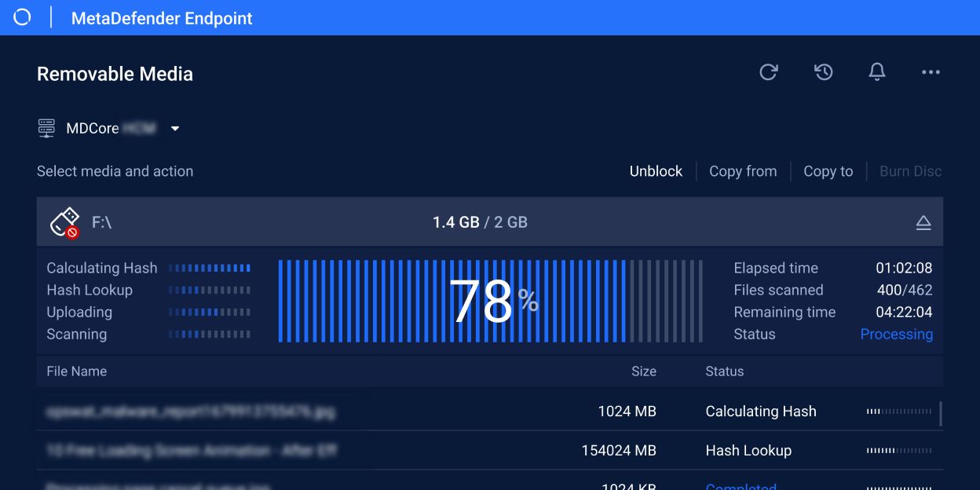Select the Unblock action
Image resolution: width=980 pixels, height=490 pixels.
[x=656, y=171]
